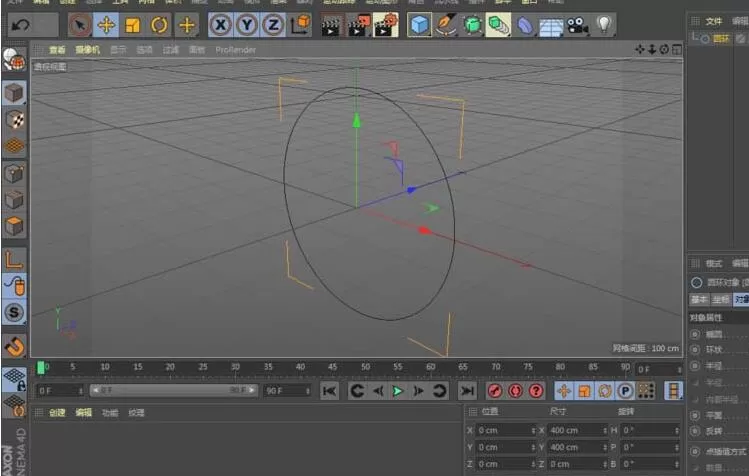Image resolution: width=749 pixels, height=476 pixels.
Task: Click the stepper arrows of the Y size field
Action: [x=604, y=447]
